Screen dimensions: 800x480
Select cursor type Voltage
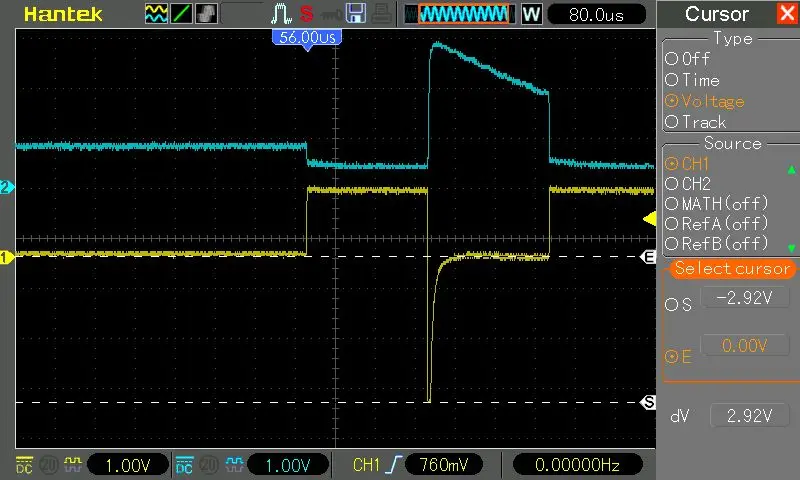pyautogui.click(x=705, y=101)
